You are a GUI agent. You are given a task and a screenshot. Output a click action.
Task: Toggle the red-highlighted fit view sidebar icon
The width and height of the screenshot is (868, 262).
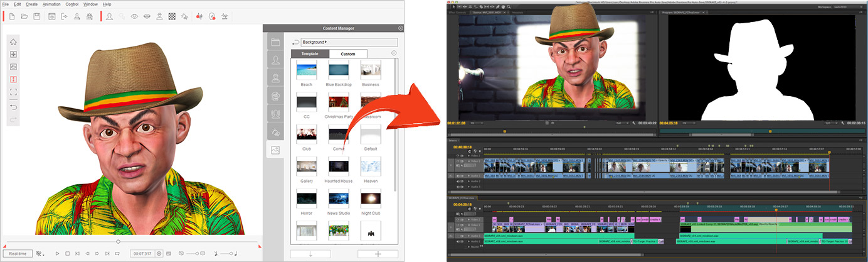click(14, 80)
